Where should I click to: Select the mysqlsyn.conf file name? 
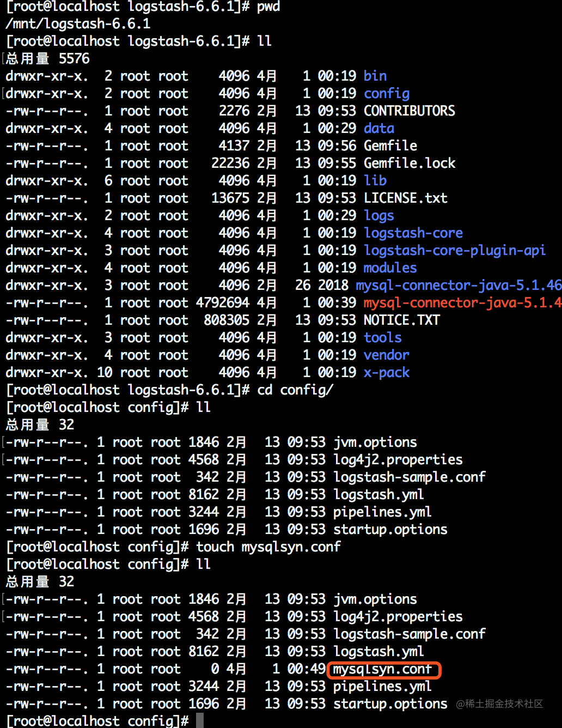click(383, 669)
